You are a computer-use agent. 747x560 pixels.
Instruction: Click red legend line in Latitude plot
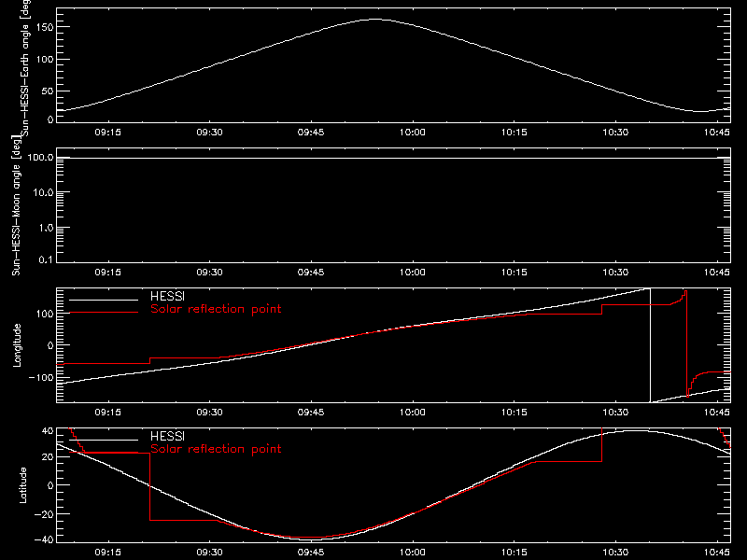[x=104, y=453]
